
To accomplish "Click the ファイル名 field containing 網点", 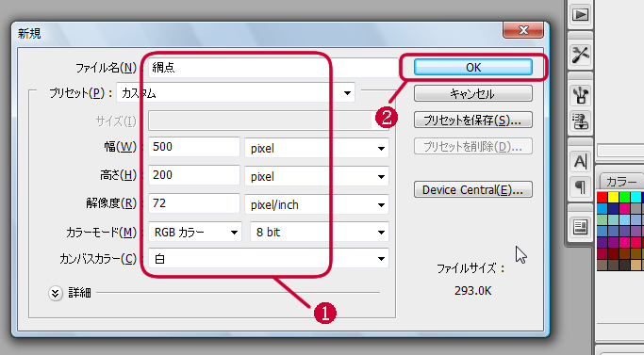I will point(273,67).
